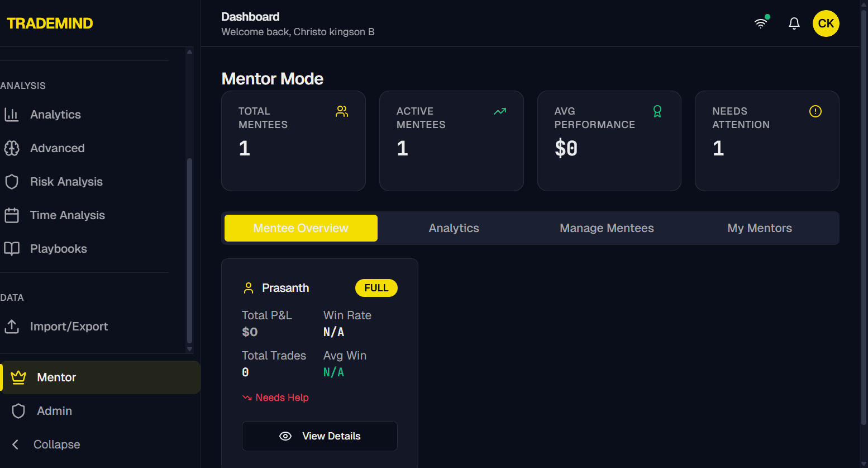Screen dimensions: 868x468
Task: Click the Avg Win N/A value
Action: [333, 372]
